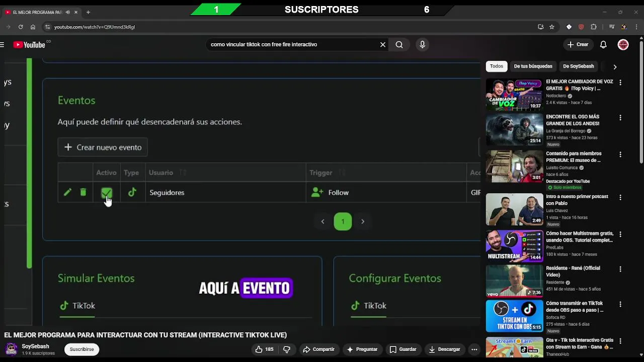Image resolution: width=644 pixels, height=362 pixels.
Task: Open options menu for Intro a nuestro primer podcast
Action: click(x=620, y=198)
